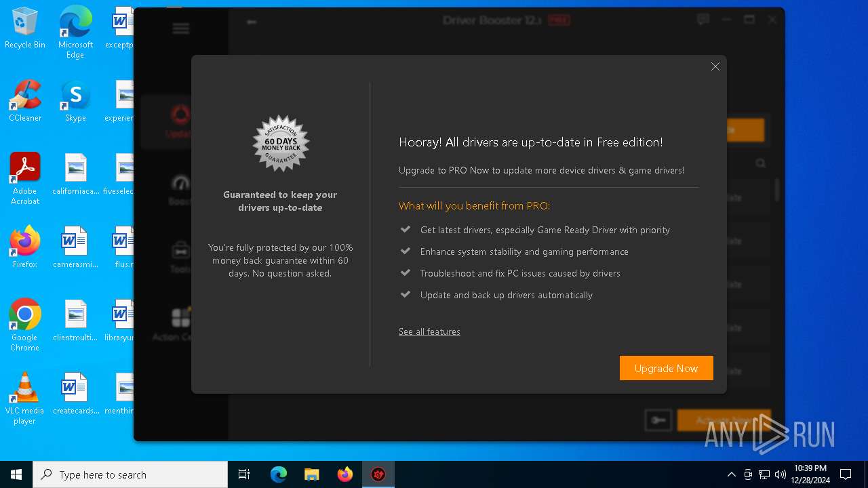Open Firefox from the taskbar
Viewport: 868px width, 488px height.
tap(345, 474)
